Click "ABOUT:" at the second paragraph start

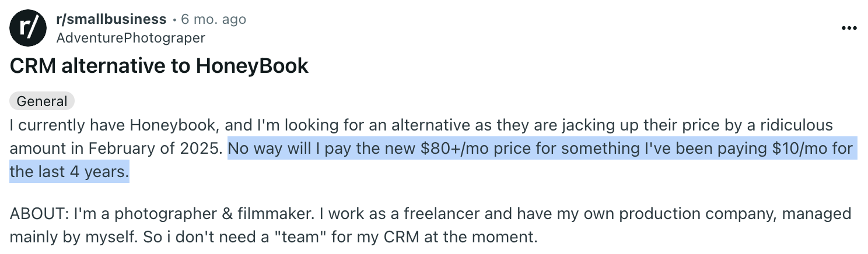tap(38, 214)
